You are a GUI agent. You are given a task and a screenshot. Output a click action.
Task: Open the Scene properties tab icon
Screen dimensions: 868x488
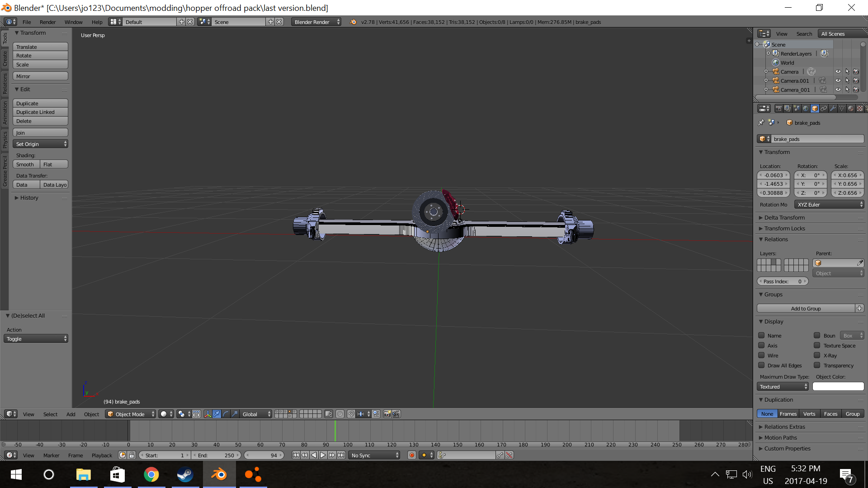pyautogui.click(x=797, y=108)
